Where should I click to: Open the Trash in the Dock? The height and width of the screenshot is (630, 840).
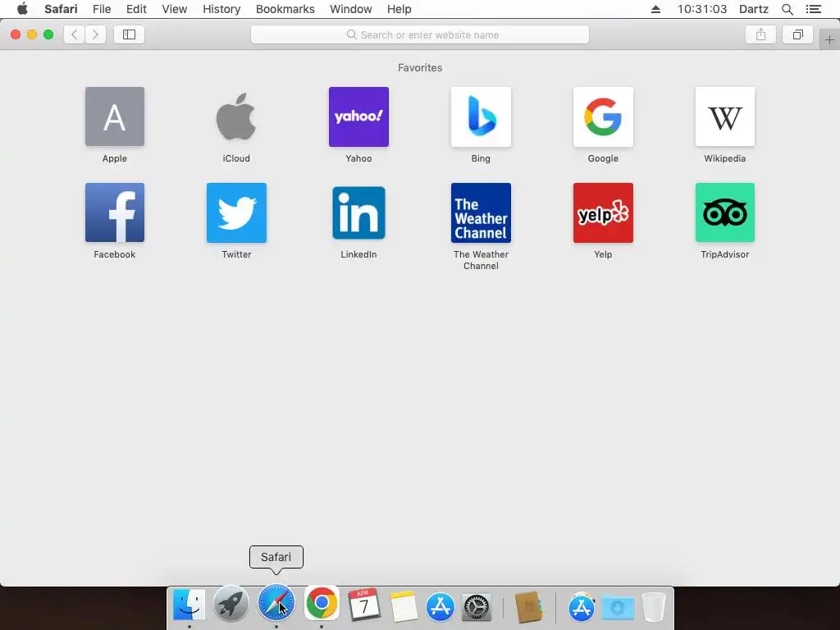click(654, 606)
